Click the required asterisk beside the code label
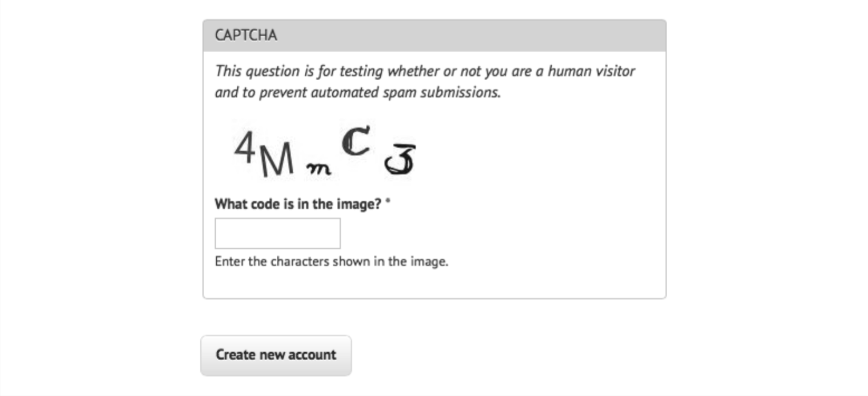This screenshot has height=396, width=868. [388, 202]
